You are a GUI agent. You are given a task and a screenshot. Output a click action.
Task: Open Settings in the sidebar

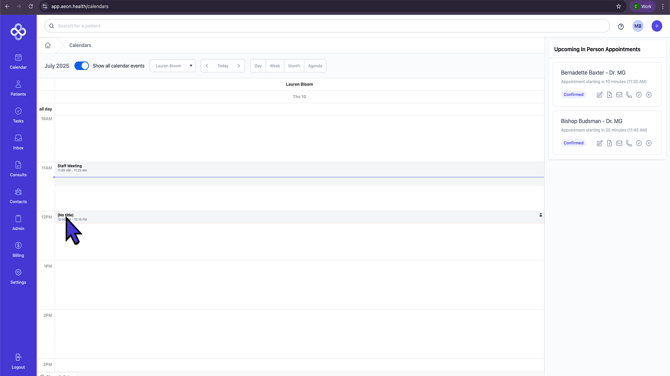tap(18, 277)
